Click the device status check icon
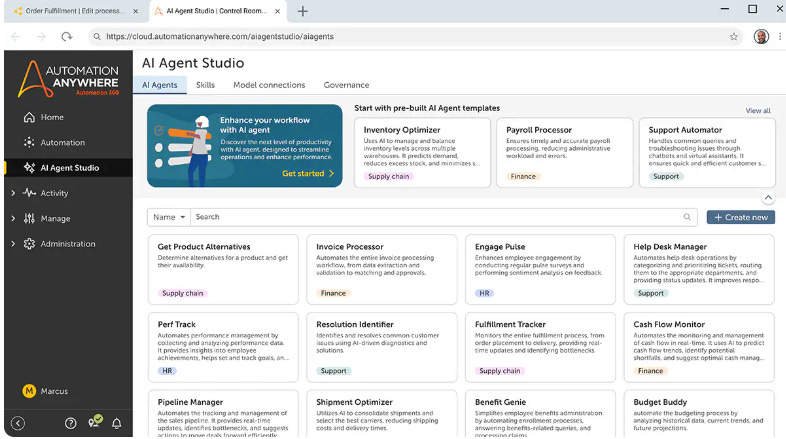The image size is (786, 439). click(95, 421)
